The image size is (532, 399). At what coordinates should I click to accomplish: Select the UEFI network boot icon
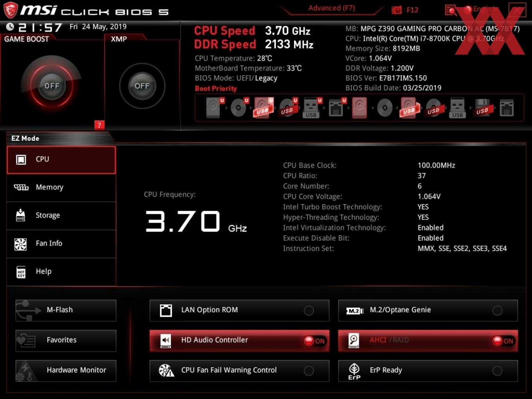pos(336,108)
